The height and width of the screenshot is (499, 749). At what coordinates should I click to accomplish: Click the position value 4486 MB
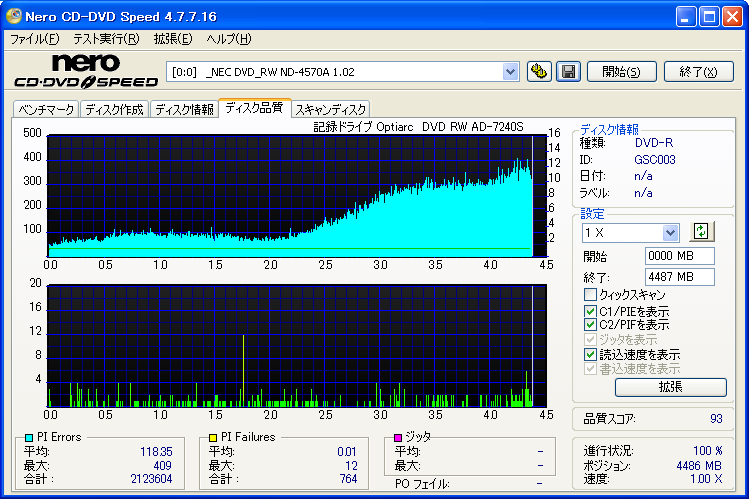[699, 466]
